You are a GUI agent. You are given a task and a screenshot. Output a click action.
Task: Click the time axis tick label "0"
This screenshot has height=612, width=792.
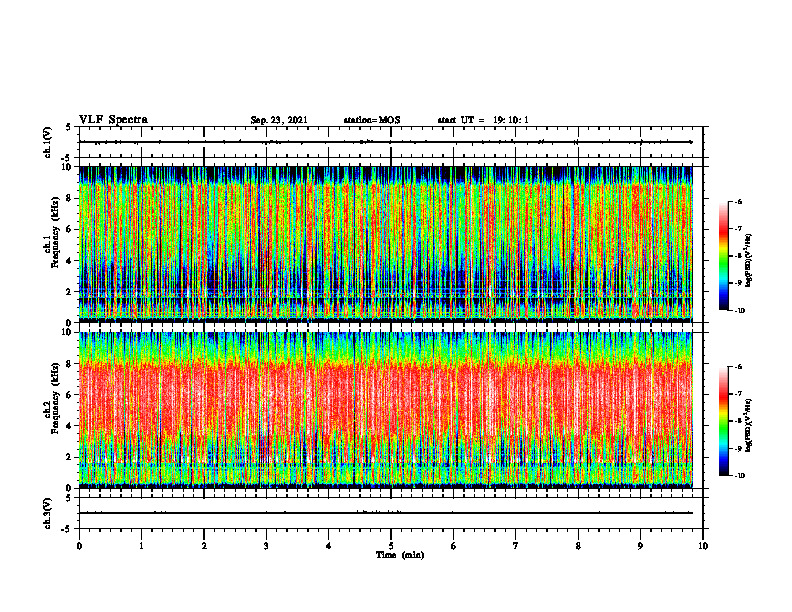coord(79,546)
